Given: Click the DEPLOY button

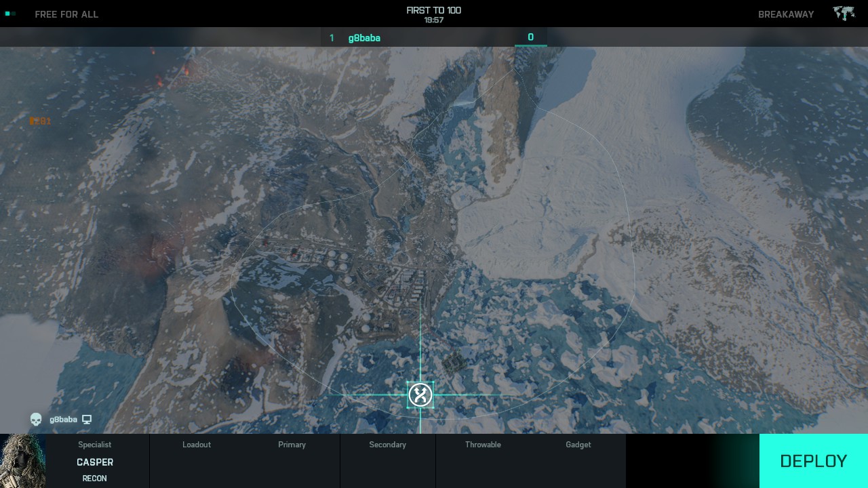Looking at the screenshot, I should pyautogui.click(x=813, y=461).
